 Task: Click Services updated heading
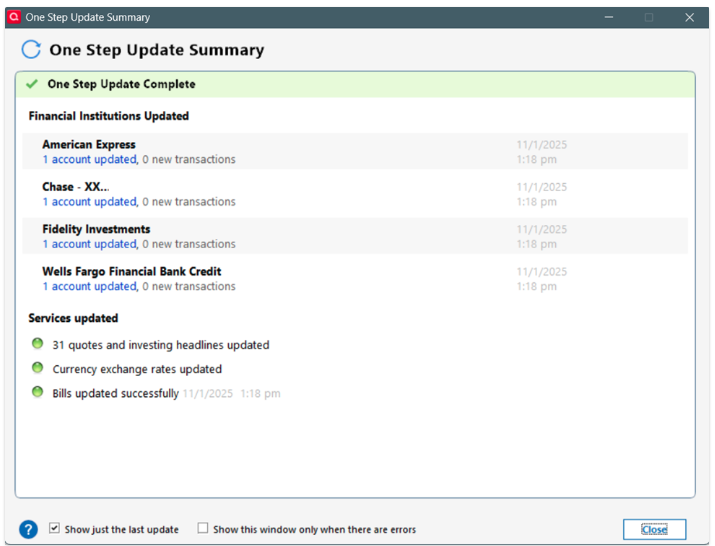(73, 318)
